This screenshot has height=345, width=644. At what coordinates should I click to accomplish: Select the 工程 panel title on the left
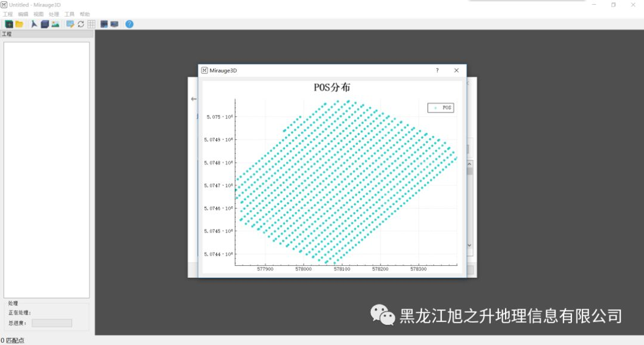7,34
